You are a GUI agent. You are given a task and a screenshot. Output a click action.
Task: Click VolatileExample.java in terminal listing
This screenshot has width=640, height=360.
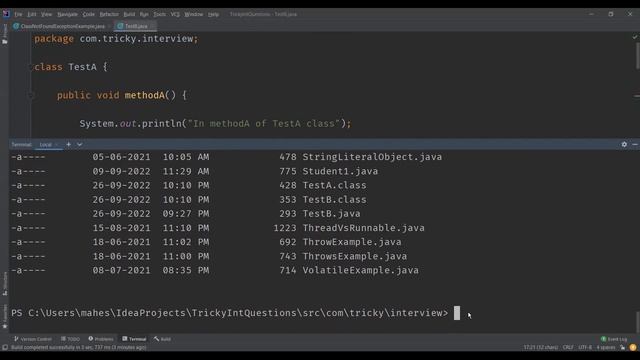coord(360,270)
